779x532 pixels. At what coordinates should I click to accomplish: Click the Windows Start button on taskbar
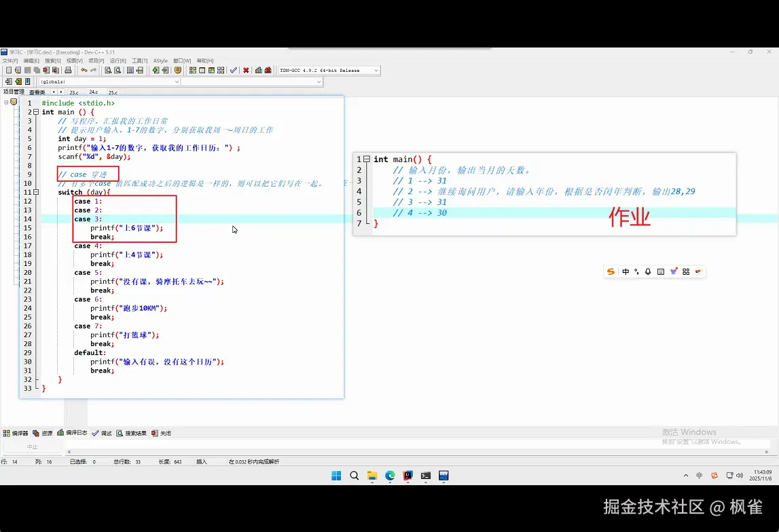(x=336, y=476)
